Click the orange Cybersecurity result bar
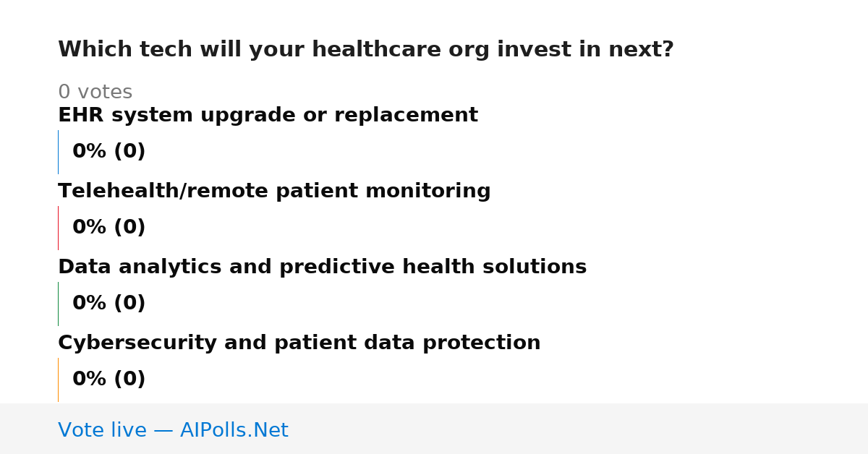Image resolution: width=868 pixels, height=454 pixels. pos(58,380)
